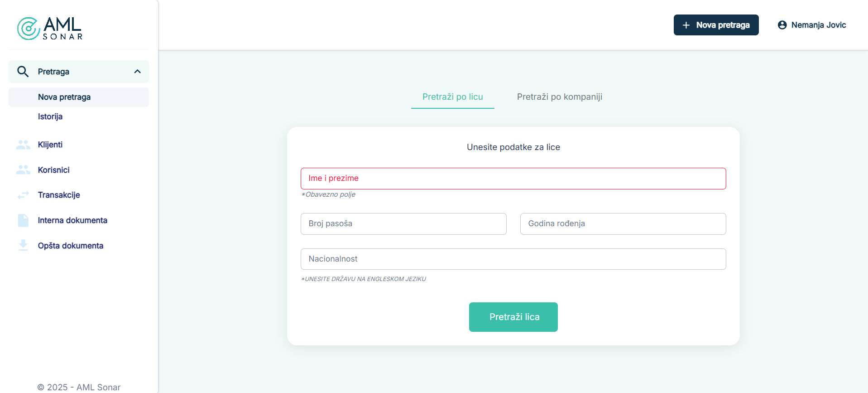Click the Klijenti people icon
The image size is (868, 393).
23,145
